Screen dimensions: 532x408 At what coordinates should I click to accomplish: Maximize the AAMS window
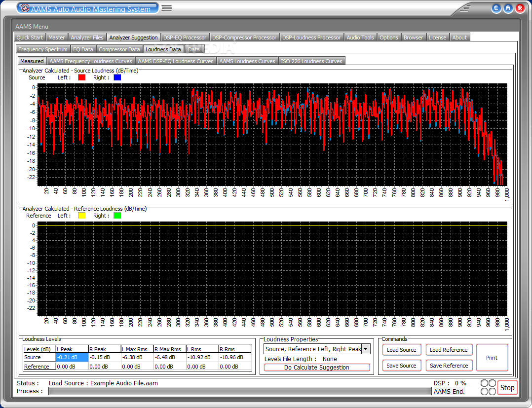[x=508, y=8]
